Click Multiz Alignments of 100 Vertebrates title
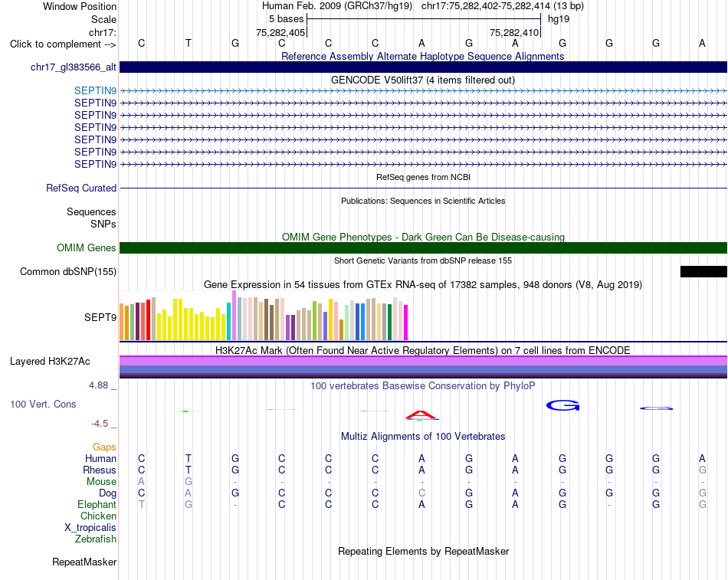The height and width of the screenshot is (580, 728). (423, 436)
